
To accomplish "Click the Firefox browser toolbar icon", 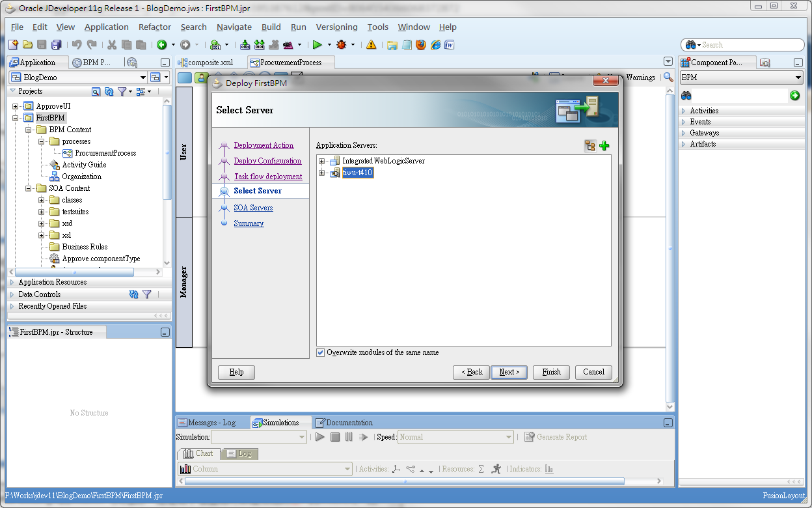I will pos(420,45).
